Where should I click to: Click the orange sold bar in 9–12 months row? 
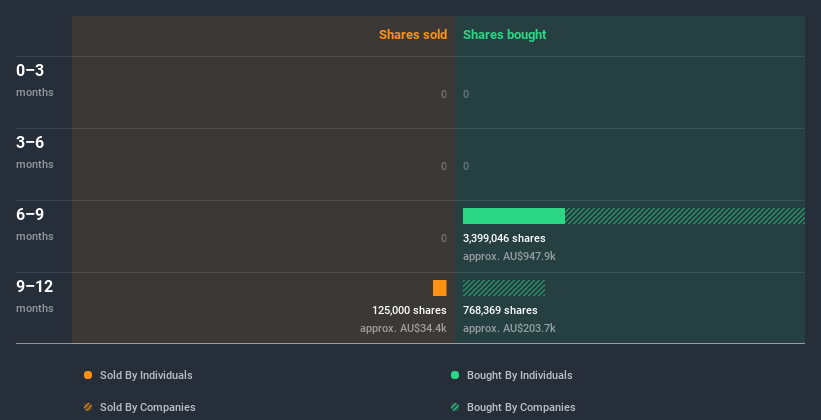pos(440,288)
